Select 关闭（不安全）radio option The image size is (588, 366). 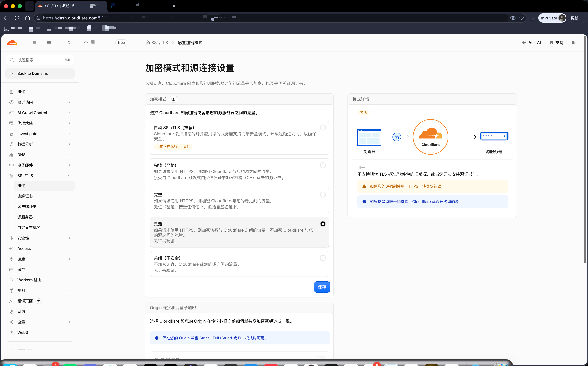pyautogui.click(x=323, y=258)
